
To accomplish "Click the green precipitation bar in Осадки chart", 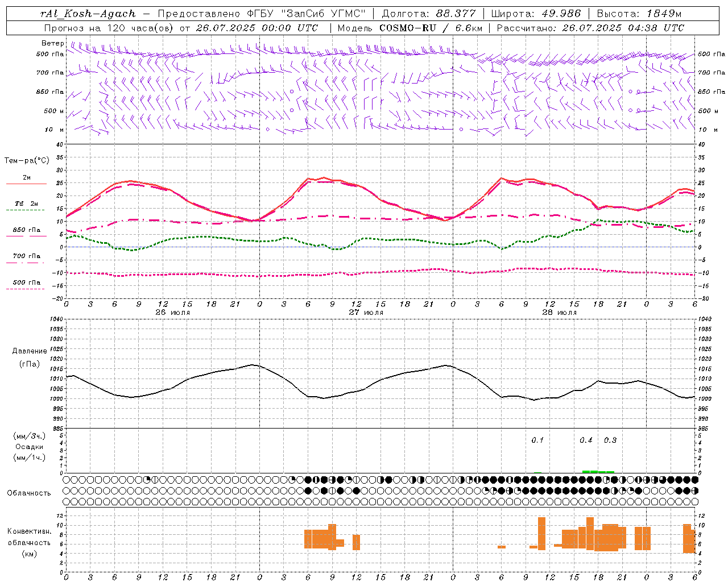I will coord(598,472).
